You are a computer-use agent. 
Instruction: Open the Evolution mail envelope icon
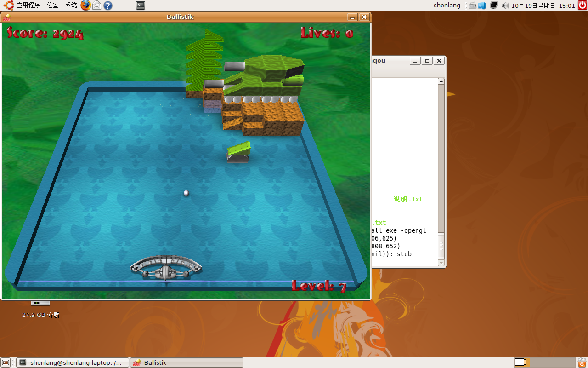(x=96, y=6)
